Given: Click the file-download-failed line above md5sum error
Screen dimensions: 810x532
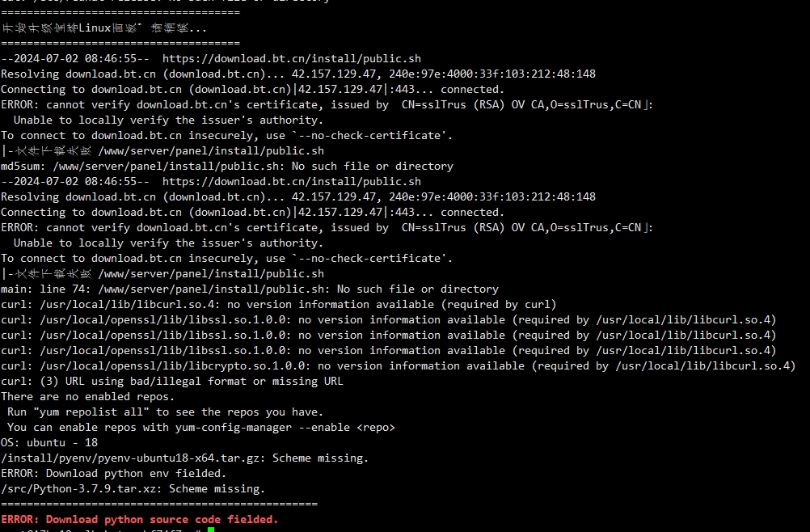Looking at the screenshot, I should coord(162,151).
